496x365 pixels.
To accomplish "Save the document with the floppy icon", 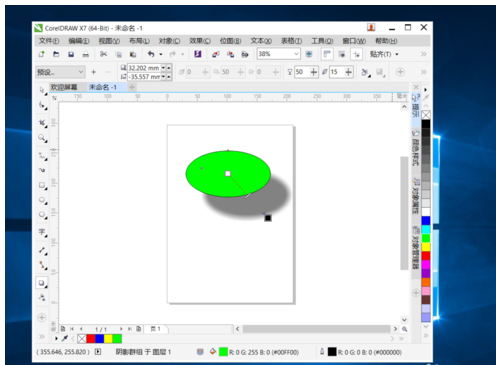I will 71,54.
